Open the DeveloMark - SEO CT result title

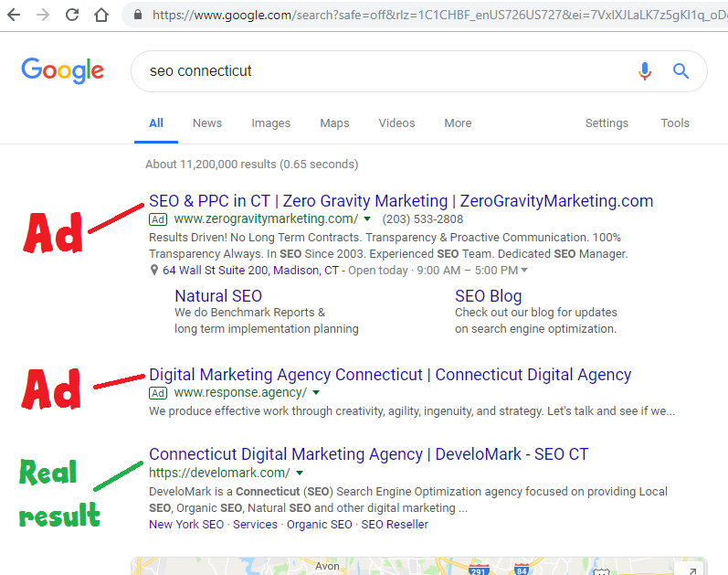pyautogui.click(x=369, y=454)
